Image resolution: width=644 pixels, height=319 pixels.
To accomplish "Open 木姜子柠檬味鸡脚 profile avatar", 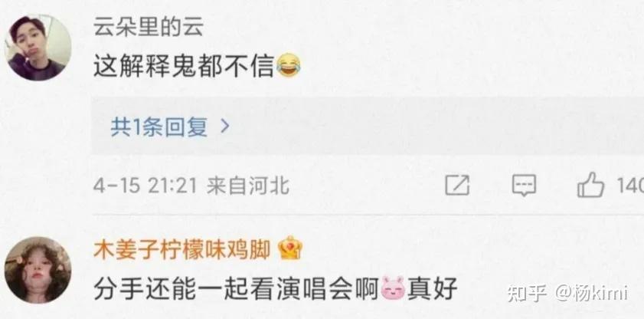I will point(38,270).
